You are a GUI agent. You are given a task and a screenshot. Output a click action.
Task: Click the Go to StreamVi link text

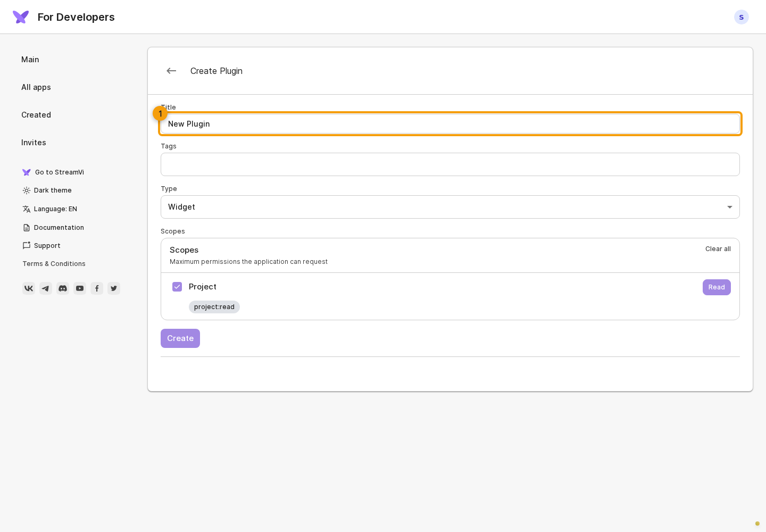click(60, 172)
